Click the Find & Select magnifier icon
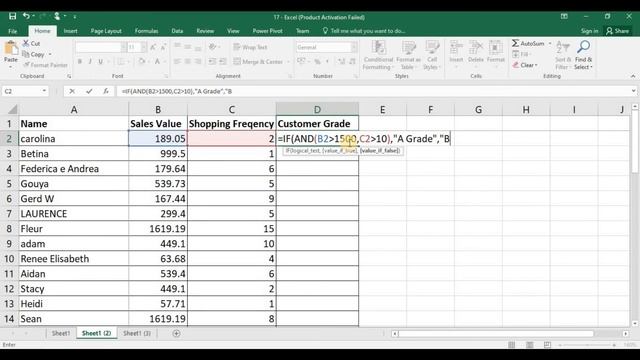The image size is (640, 360). tap(583, 47)
